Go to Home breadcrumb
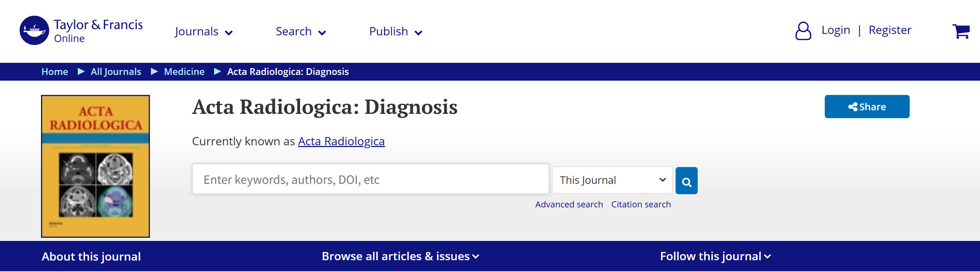 [x=55, y=71]
